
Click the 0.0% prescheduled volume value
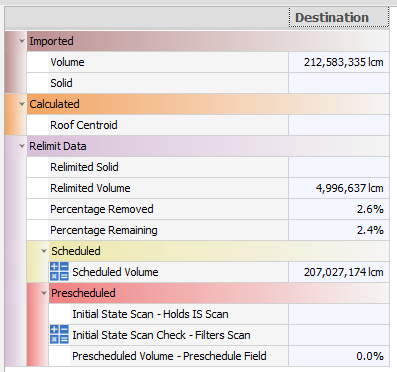pos(370,356)
